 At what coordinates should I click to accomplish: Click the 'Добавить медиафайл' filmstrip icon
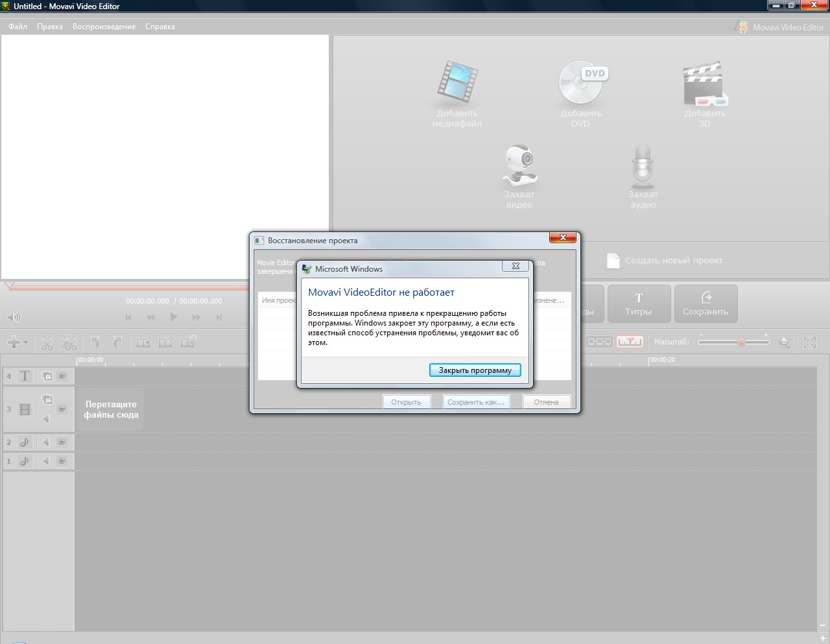pos(457,82)
